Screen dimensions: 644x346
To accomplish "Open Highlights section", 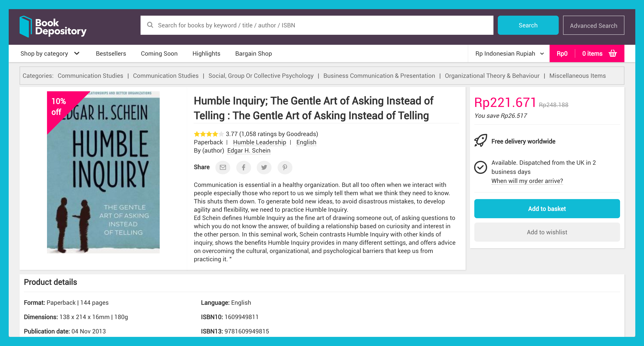I will pos(206,53).
